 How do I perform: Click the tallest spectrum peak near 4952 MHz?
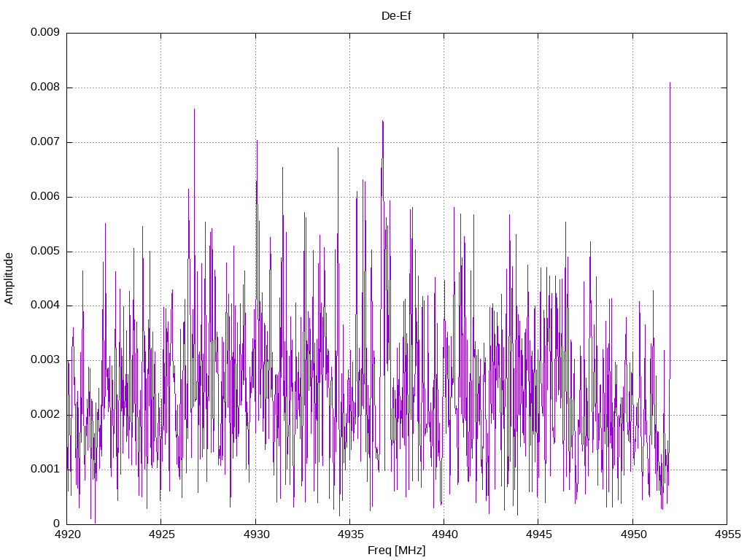point(670,83)
